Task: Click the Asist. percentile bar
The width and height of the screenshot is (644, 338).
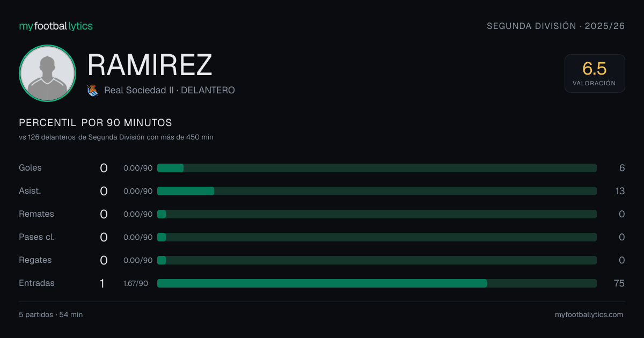Action: 377,191
